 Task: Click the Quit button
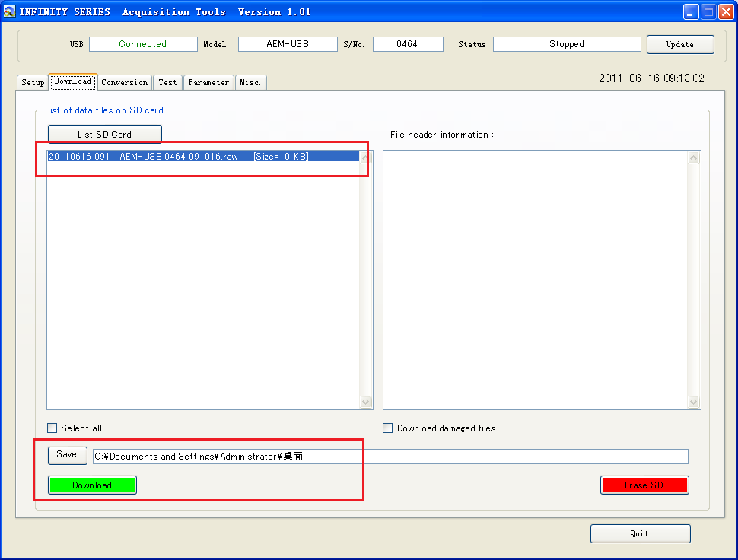(x=640, y=533)
